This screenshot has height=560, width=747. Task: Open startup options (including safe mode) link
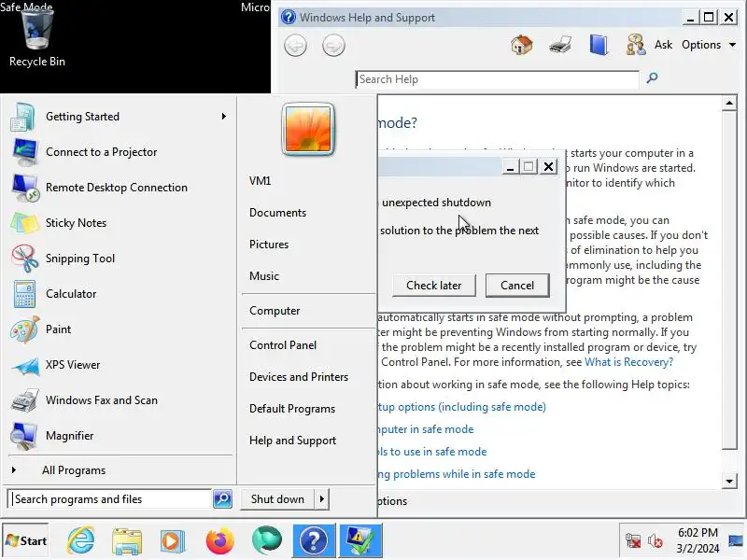tap(461, 407)
